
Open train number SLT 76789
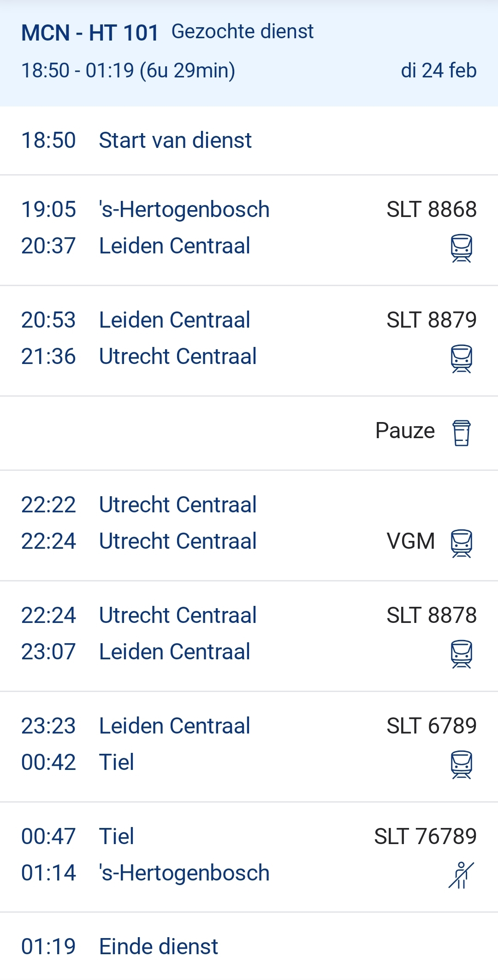click(425, 836)
